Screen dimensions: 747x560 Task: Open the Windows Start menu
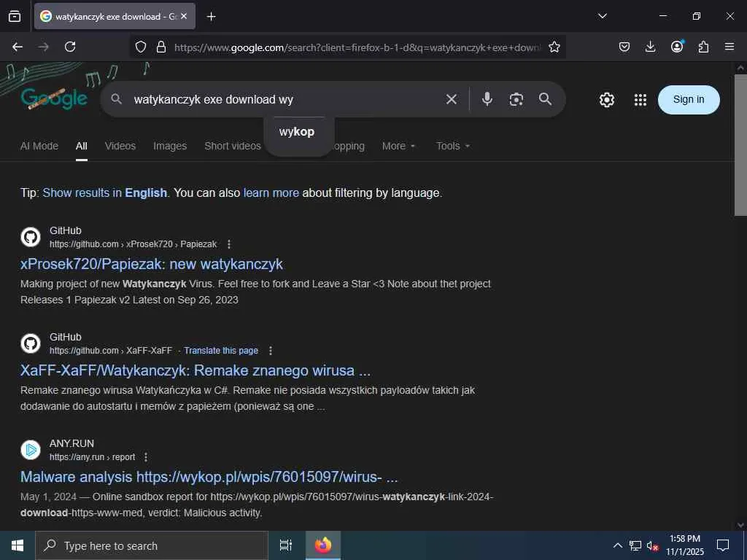[x=18, y=545]
